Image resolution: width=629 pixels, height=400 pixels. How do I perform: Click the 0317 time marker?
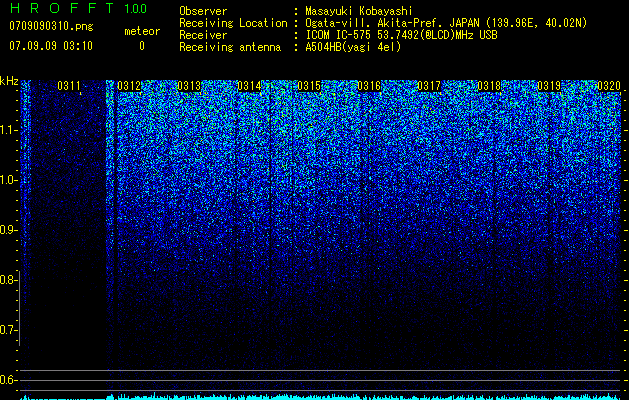429,85
